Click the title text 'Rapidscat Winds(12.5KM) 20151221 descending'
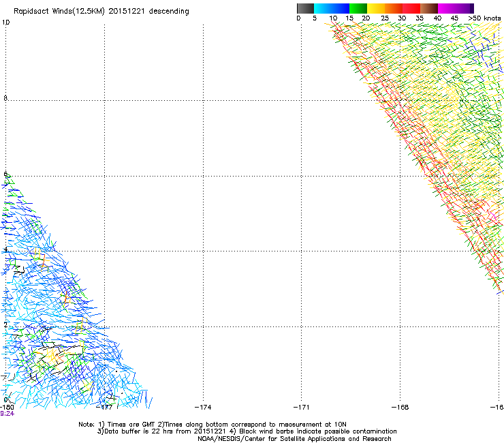This screenshot has height=443, width=504. [x=101, y=12]
